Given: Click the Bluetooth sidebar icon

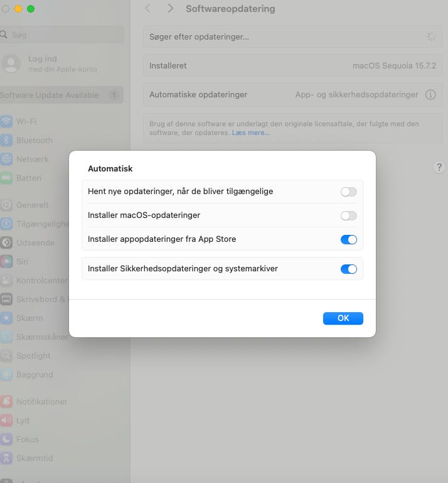Looking at the screenshot, I should [6, 140].
